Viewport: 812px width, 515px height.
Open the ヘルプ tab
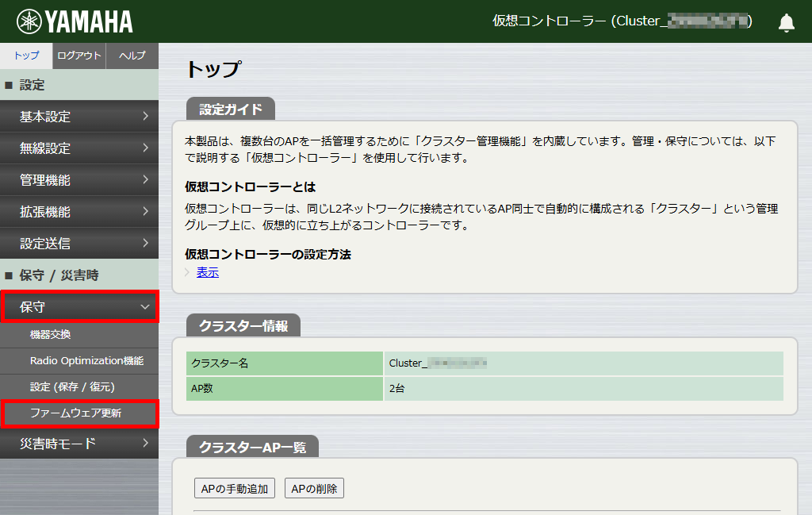coord(132,56)
